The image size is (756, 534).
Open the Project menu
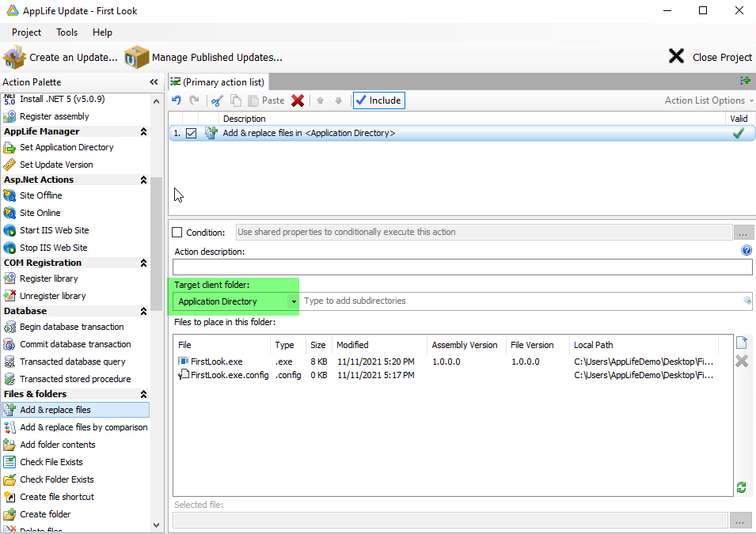(x=26, y=32)
